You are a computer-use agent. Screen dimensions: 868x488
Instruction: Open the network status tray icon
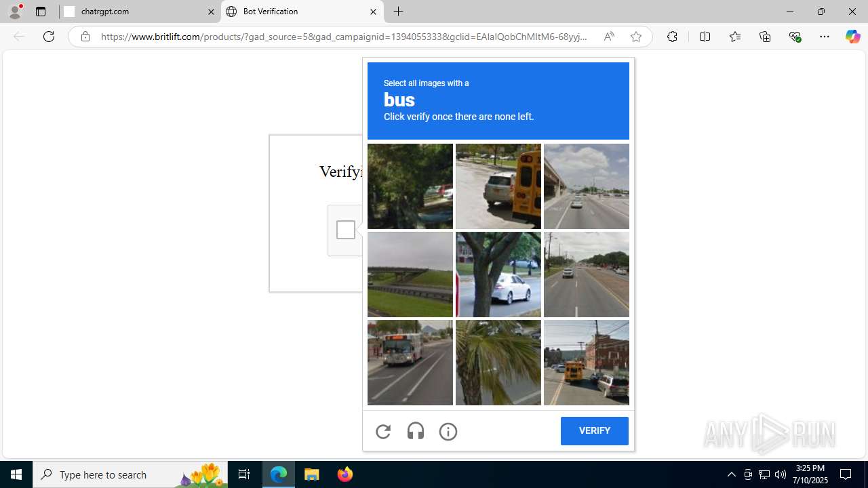pyautogui.click(x=764, y=474)
